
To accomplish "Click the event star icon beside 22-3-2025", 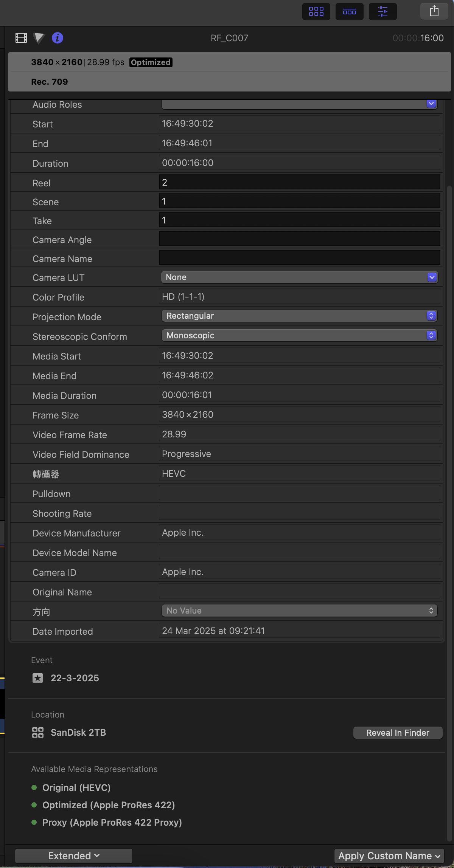I will [x=37, y=678].
